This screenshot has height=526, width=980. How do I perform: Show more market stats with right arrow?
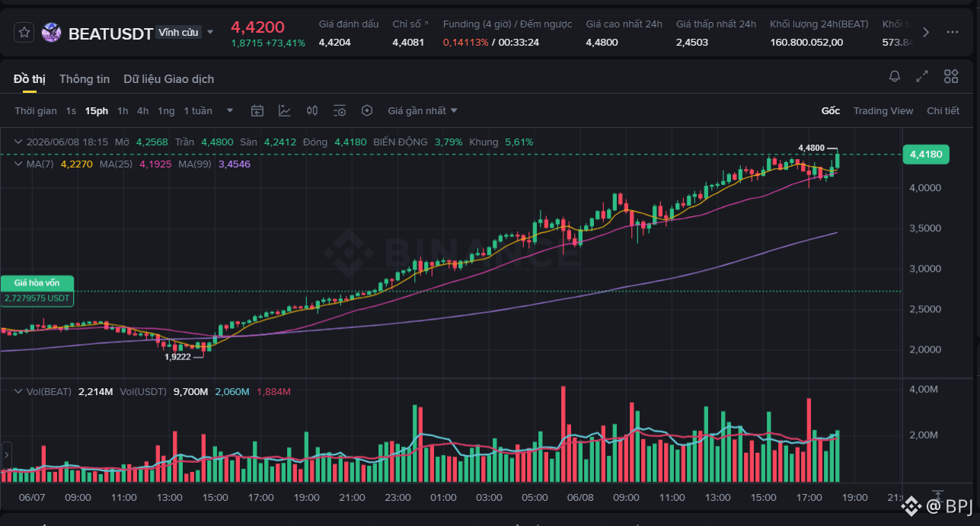click(x=926, y=32)
